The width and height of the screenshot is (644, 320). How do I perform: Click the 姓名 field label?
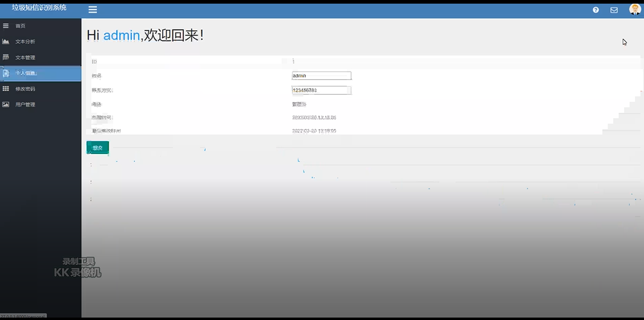pos(96,76)
